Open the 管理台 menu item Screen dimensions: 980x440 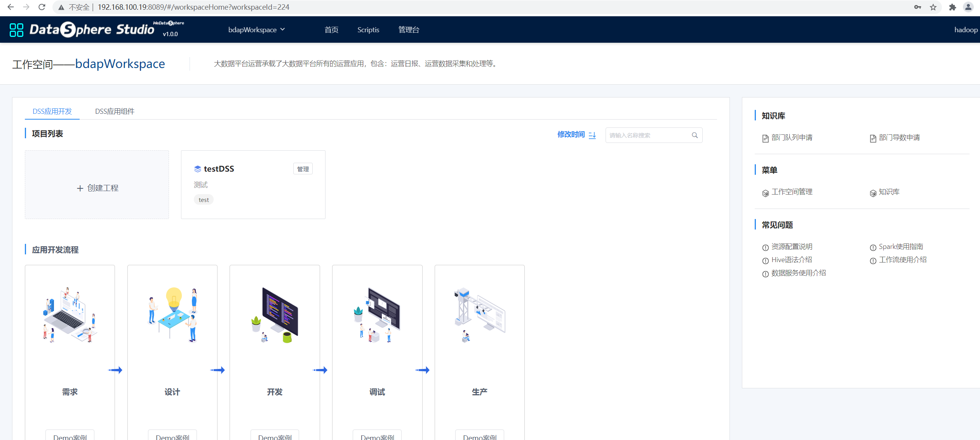[408, 30]
